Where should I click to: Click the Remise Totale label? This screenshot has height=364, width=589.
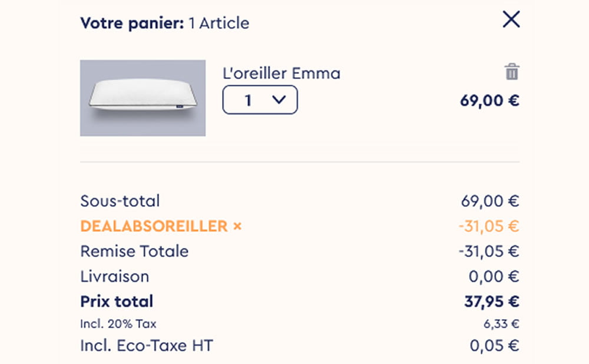[x=134, y=252]
